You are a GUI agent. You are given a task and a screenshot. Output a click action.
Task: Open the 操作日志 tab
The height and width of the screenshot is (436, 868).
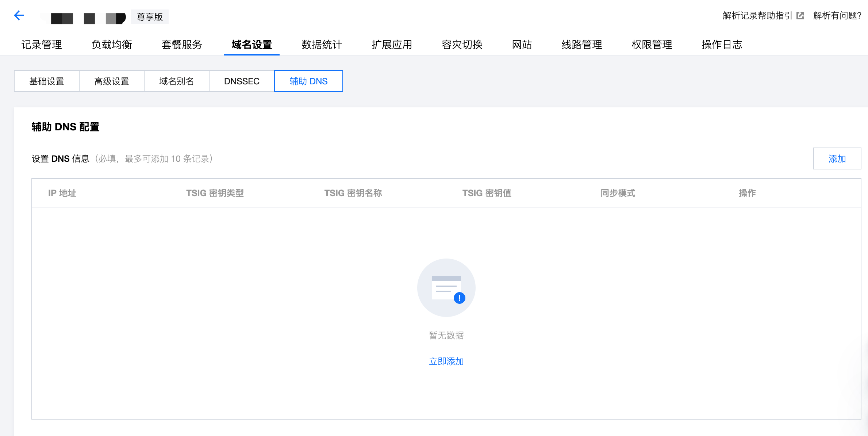pyautogui.click(x=721, y=45)
